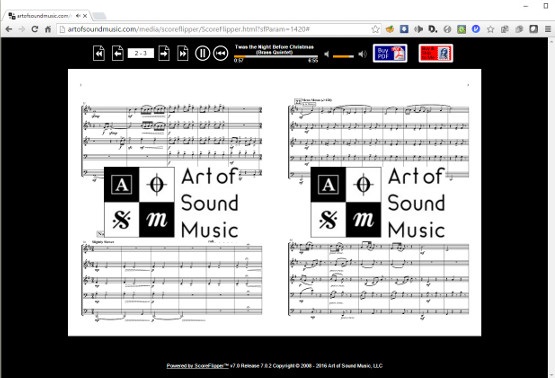Click the address bar URL

coord(188,29)
